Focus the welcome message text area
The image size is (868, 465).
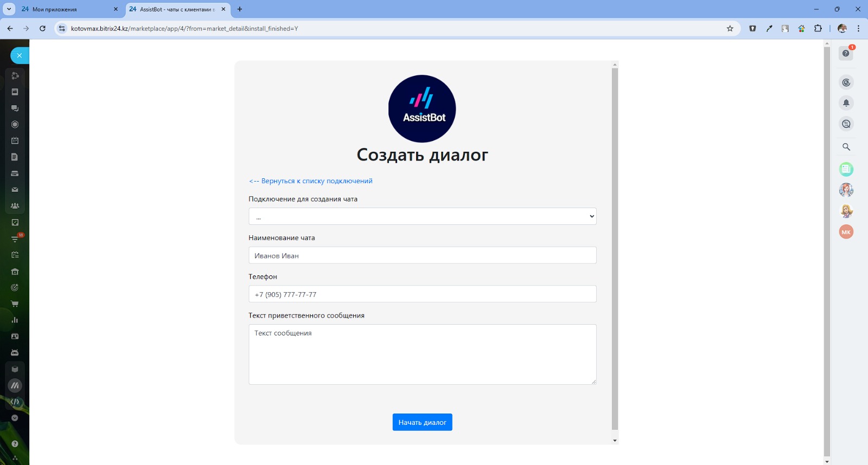pos(423,354)
